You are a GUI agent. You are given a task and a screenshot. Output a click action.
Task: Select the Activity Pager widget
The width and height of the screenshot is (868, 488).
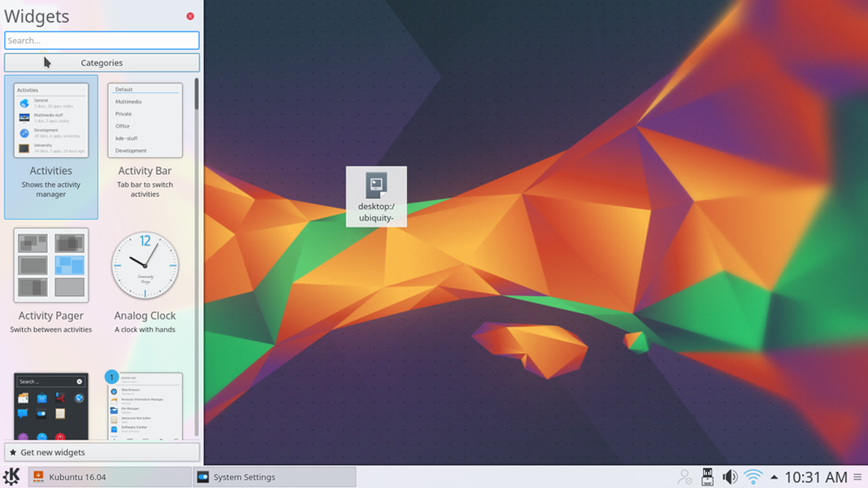51,266
